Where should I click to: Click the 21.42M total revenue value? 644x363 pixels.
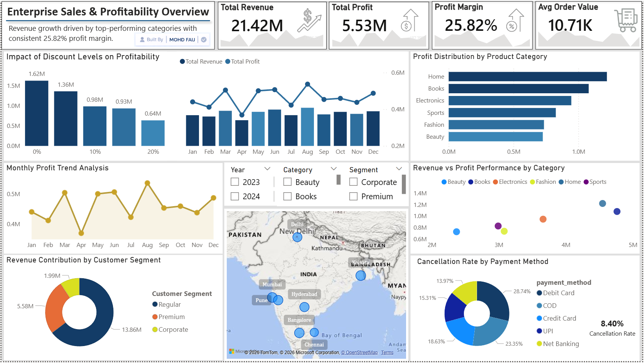tap(257, 26)
